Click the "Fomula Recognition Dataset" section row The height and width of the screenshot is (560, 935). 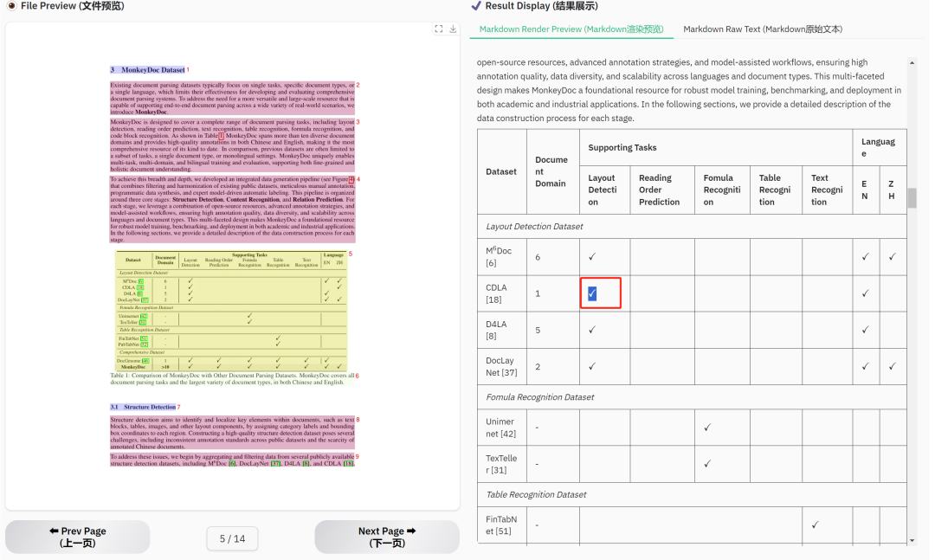pos(692,397)
